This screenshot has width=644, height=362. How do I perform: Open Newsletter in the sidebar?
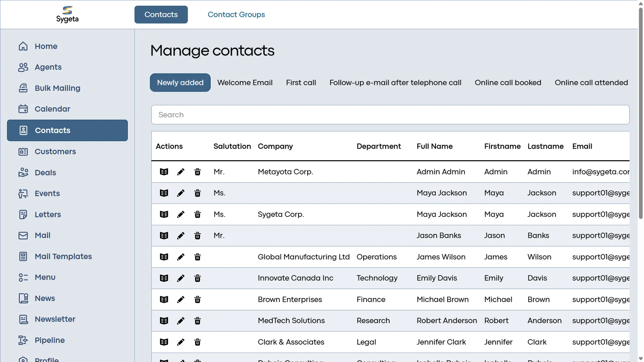tap(67, 319)
